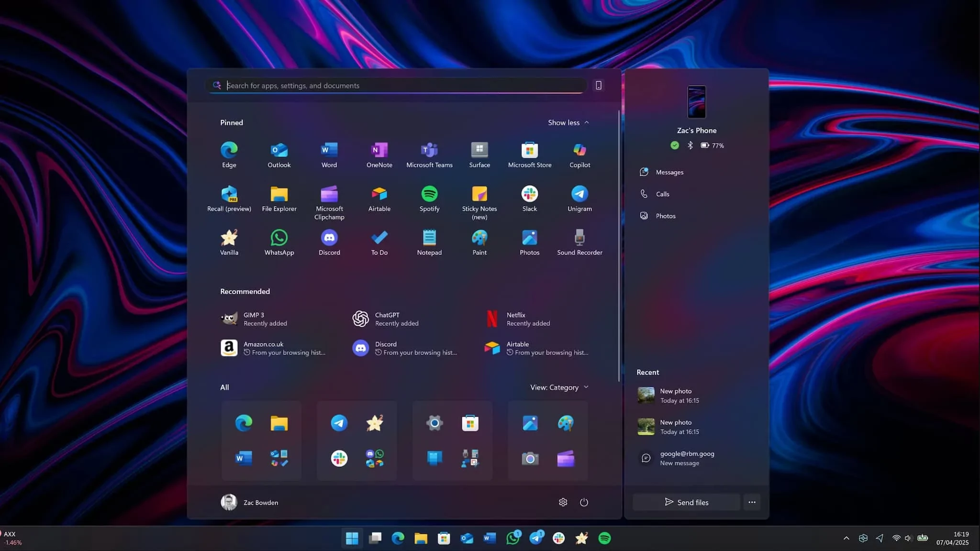Open the Sound Recorder app
Image resolution: width=980 pixels, height=551 pixels.
tap(579, 238)
